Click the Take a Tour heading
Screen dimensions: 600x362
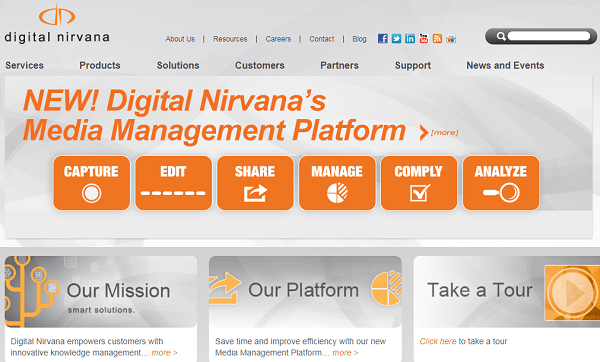(480, 290)
